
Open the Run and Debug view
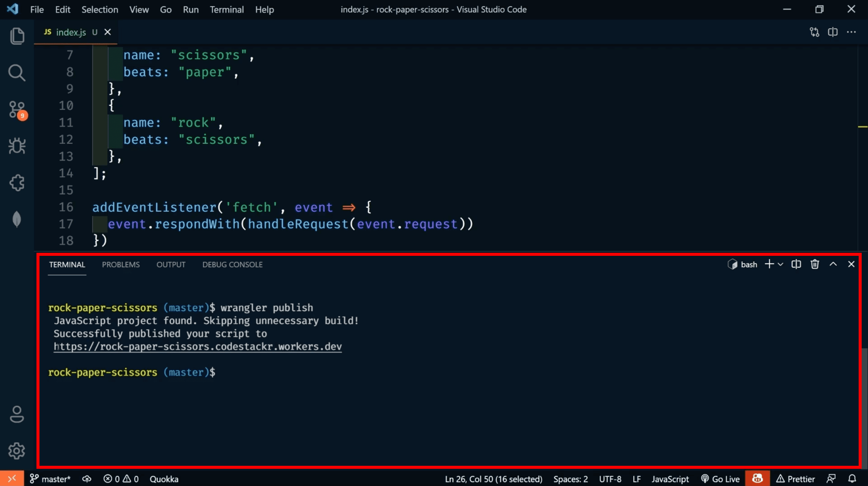pyautogui.click(x=17, y=146)
